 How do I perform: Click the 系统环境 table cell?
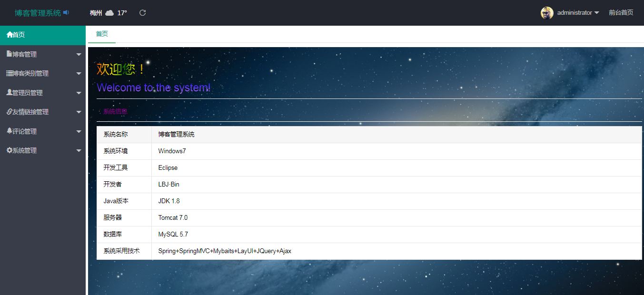[x=124, y=151]
